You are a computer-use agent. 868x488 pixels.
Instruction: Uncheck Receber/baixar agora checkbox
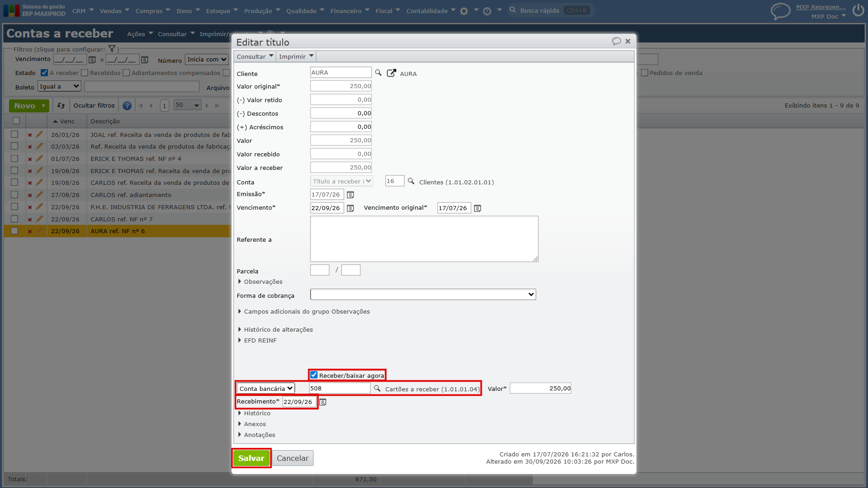pos(314,375)
